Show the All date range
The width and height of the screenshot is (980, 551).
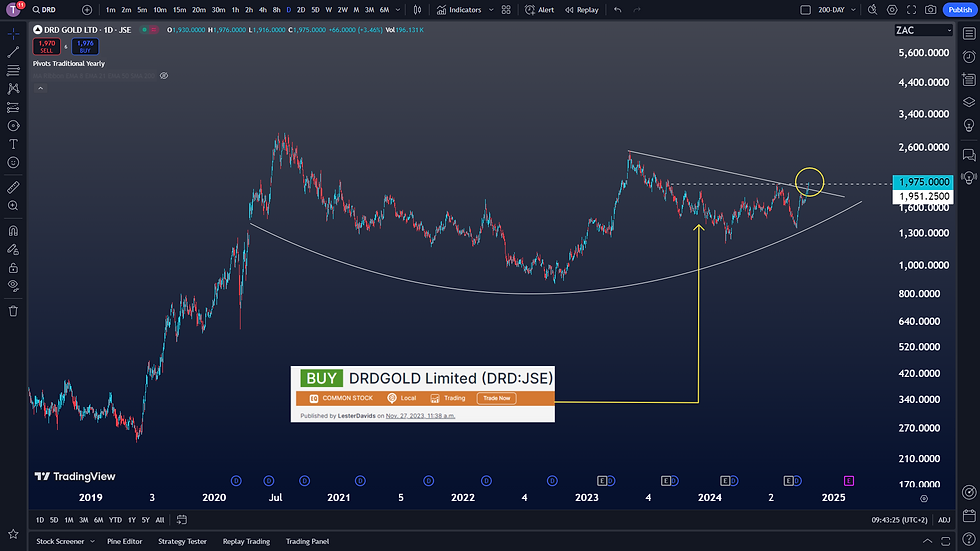[x=160, y=520]
